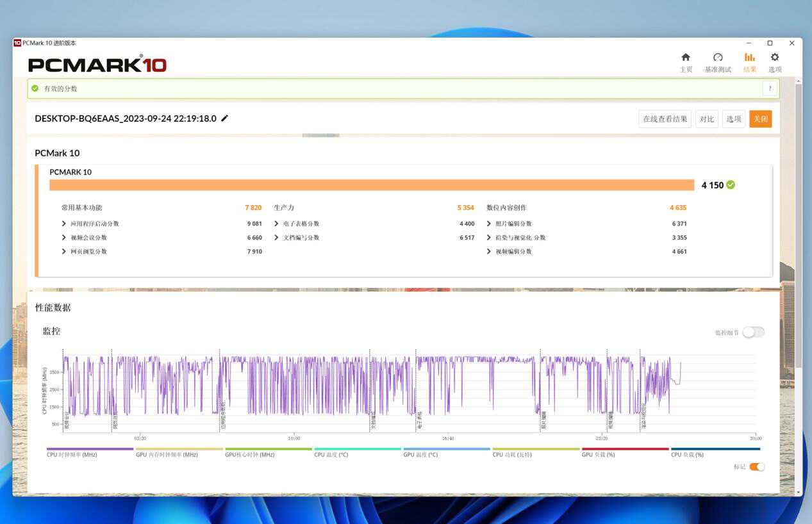812x524 pixels.
Task: Select the CPU 功耗 legend swatch
Action: pos(536,449)
